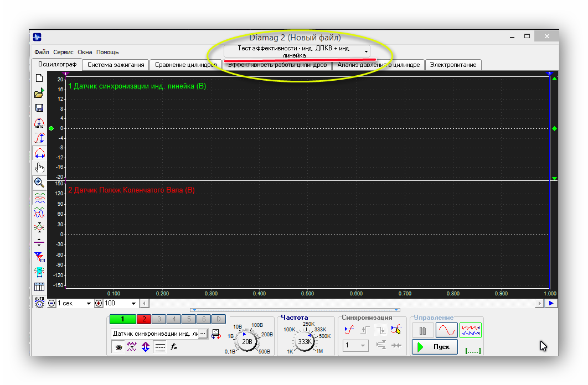
Task: Switch to the Анализ давления в цилиндре tab
Action: pos(378,65)
